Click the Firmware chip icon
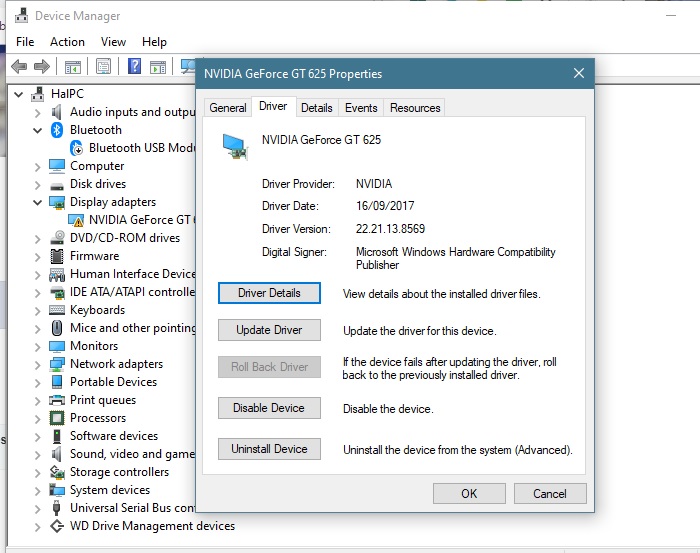Viewport: 700px width, 553px height. point(57,256)
